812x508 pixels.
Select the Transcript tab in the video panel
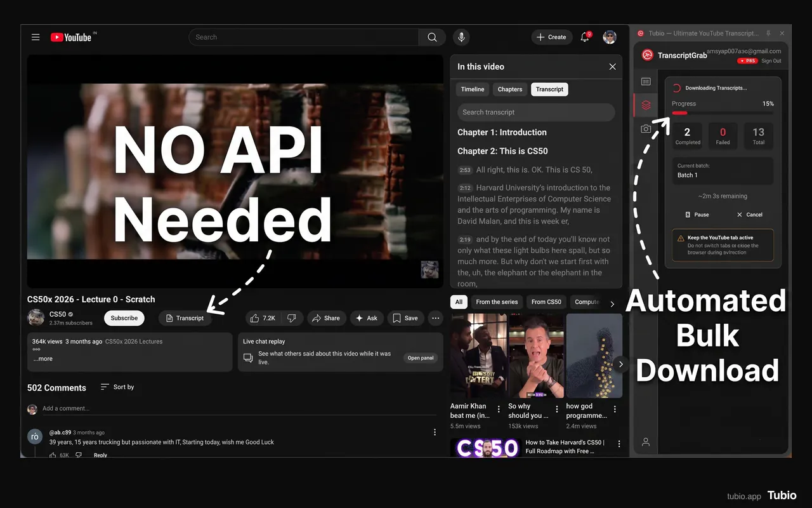point(549,90)
